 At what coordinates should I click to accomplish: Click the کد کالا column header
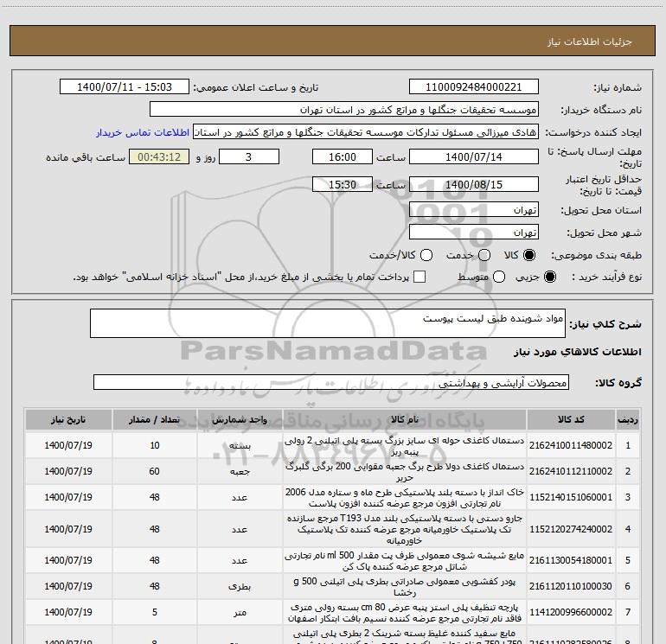tap(571, 419)
